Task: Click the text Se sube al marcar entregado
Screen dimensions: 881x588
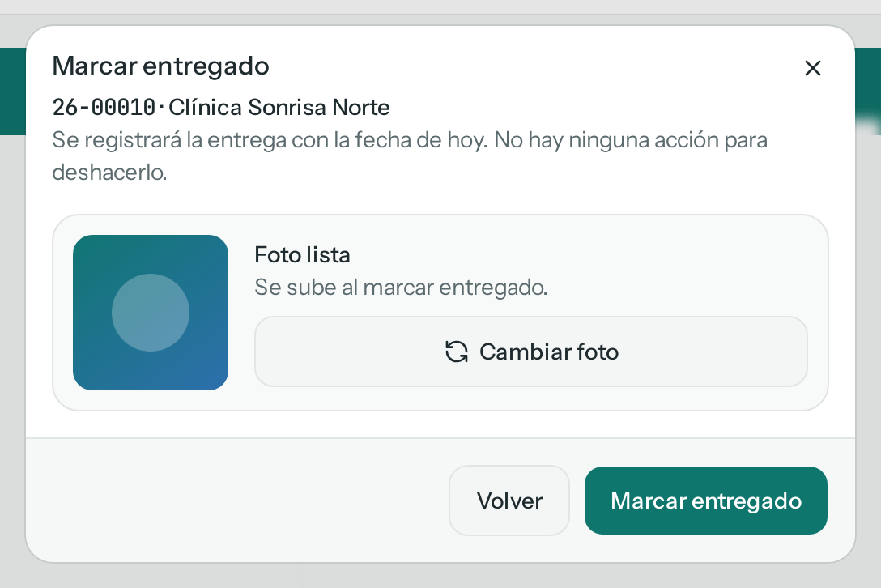Action: [x=401, y=288]
